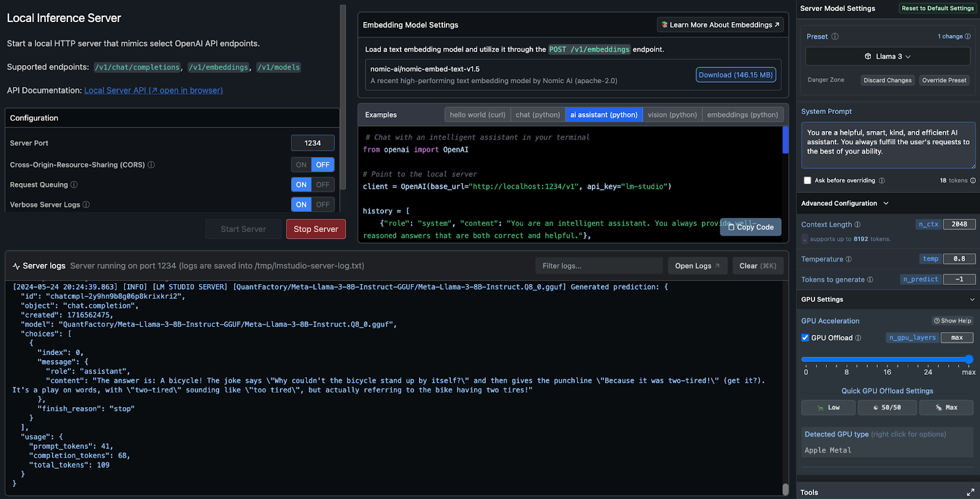Click the Copy Code button
Viewport: 980px width, 499px height.
click(x=751, y=227)
